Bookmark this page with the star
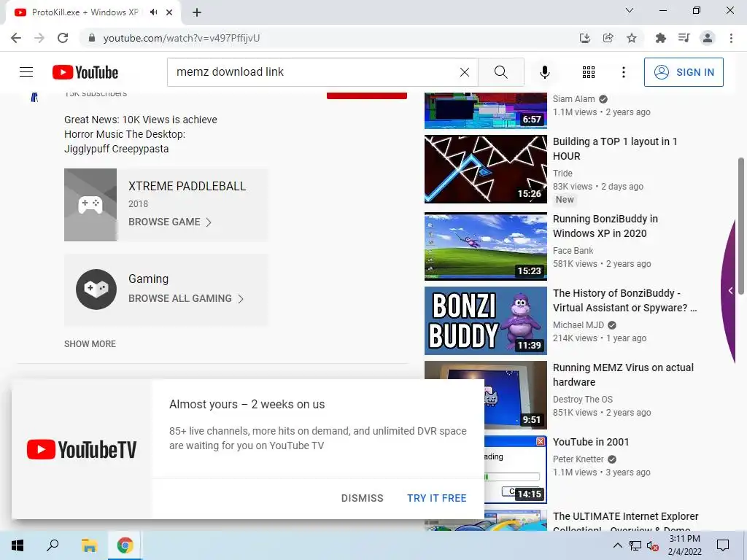Viewport: 747px width, 560px height. [631, 38]
